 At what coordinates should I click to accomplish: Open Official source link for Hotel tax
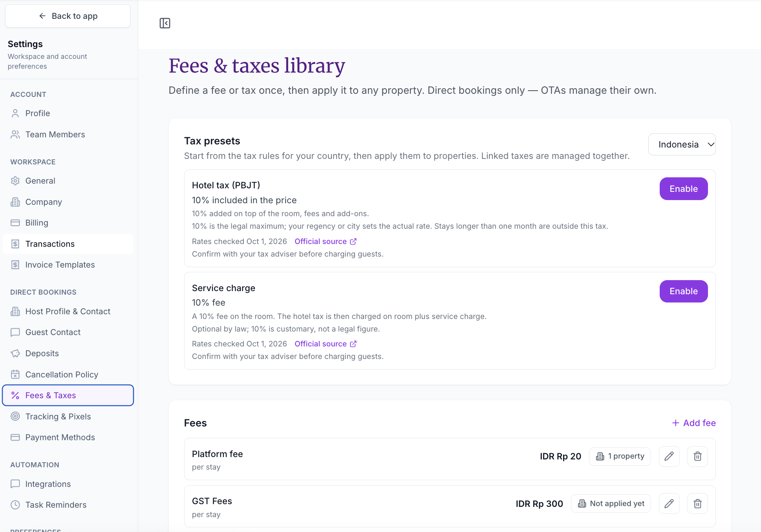[326, 241]
